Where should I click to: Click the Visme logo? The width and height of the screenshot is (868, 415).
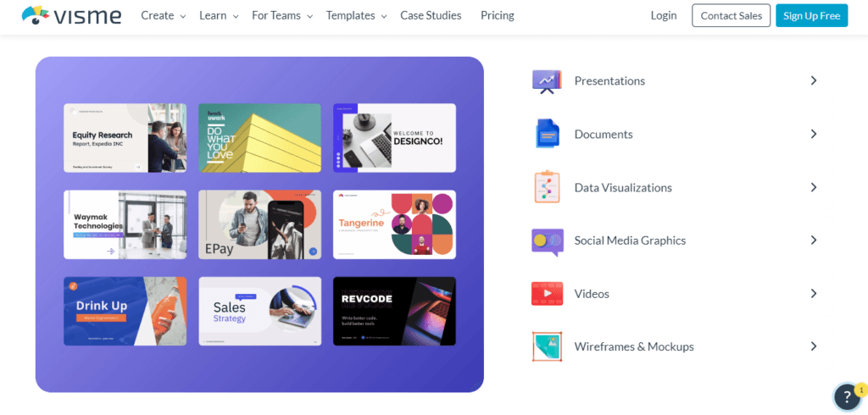[71, 15]
